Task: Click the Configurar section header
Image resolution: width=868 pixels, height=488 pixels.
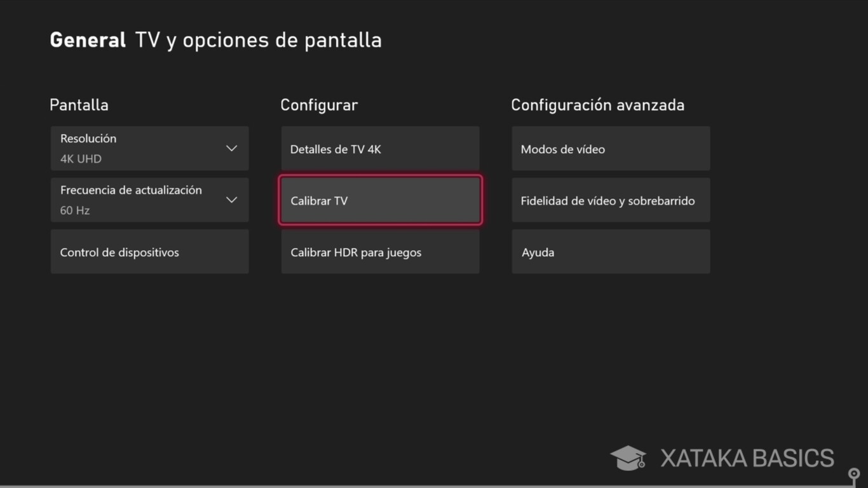Action: tap(319, 105)
